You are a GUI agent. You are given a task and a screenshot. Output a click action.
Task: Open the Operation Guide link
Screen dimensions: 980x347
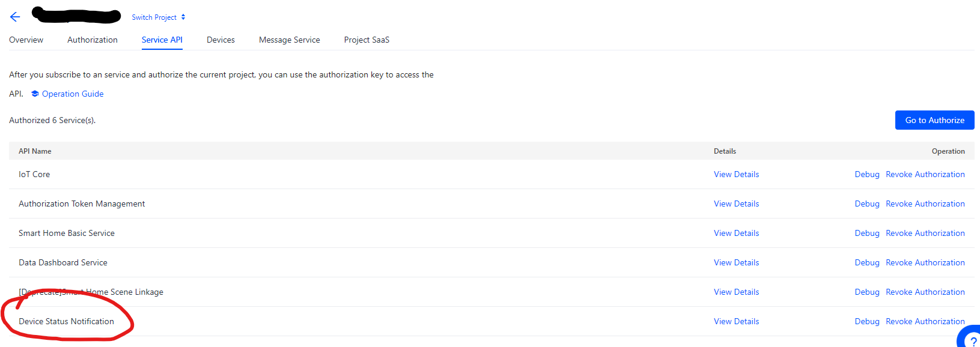click(73, 94)
